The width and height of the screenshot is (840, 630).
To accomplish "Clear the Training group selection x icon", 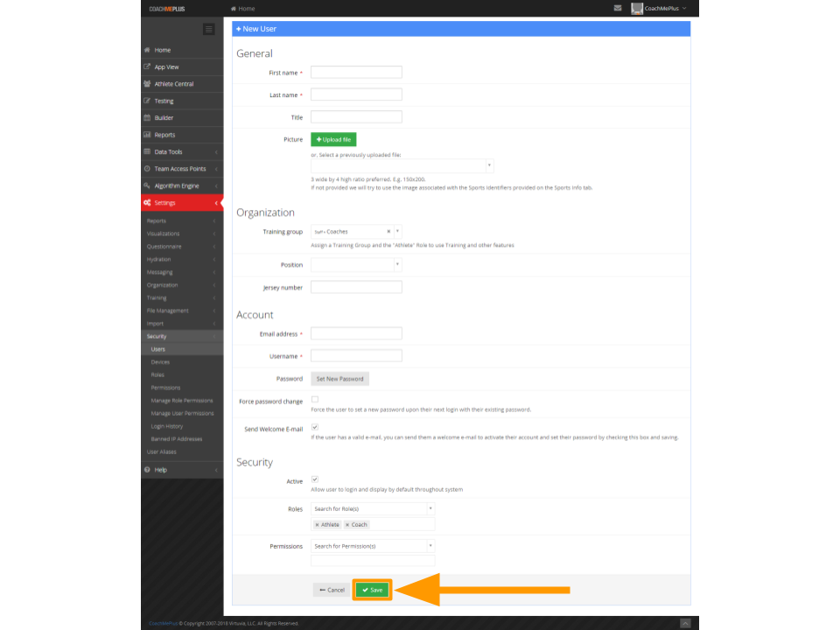I will tap(388, 232).
